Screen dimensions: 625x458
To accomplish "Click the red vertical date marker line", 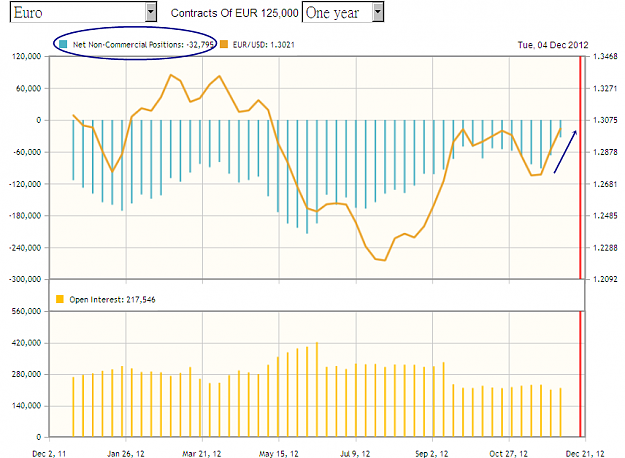I will click(580, 167).
